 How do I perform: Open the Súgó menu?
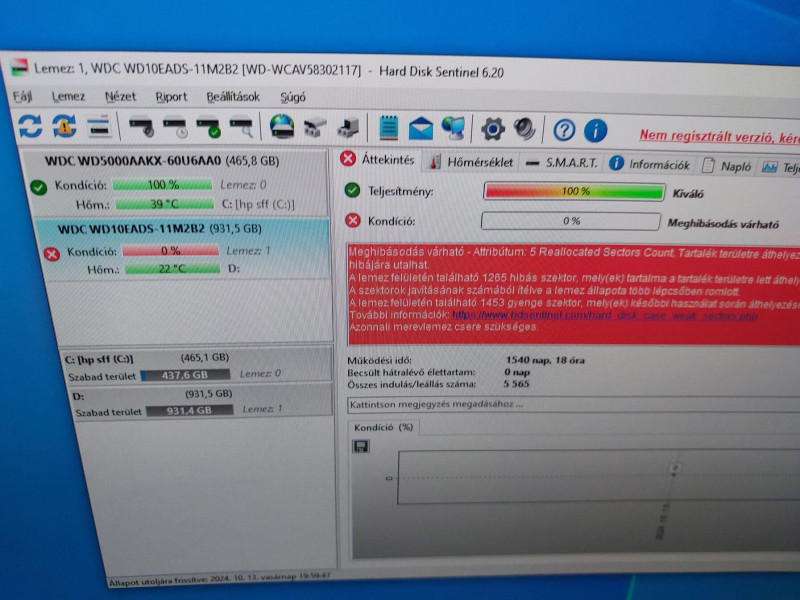coord(293,97)
